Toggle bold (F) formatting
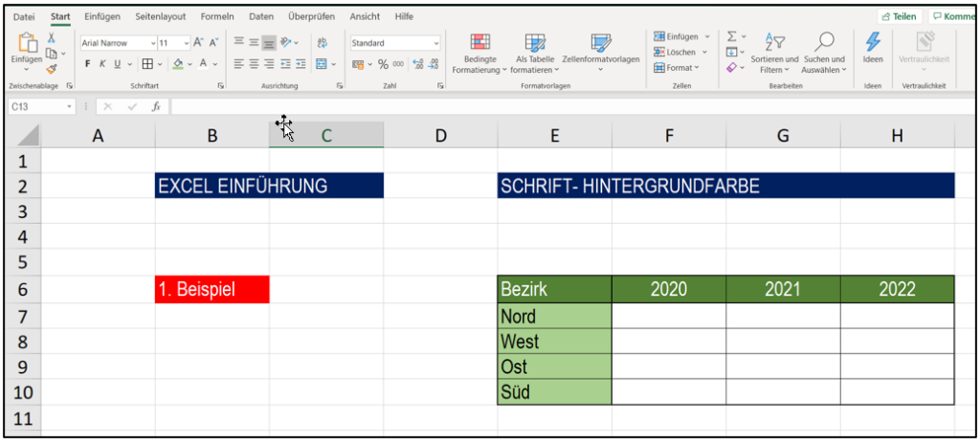Screen dimensions: 980x443 [x=87, y=64]
